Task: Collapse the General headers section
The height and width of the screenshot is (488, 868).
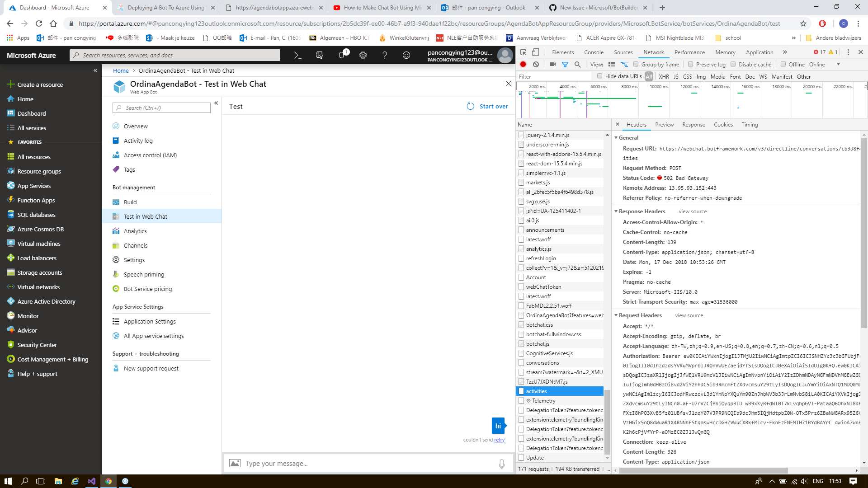Action: coord(616,138)
